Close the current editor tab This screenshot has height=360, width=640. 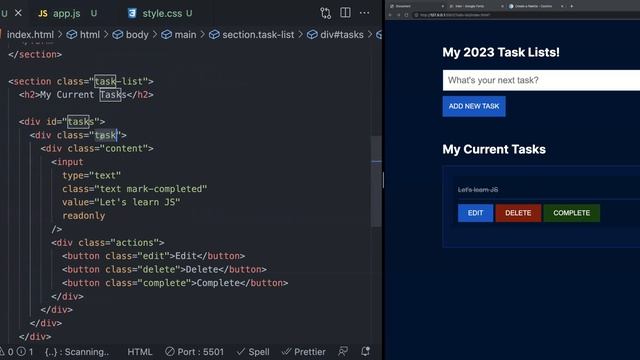(18, 13)
